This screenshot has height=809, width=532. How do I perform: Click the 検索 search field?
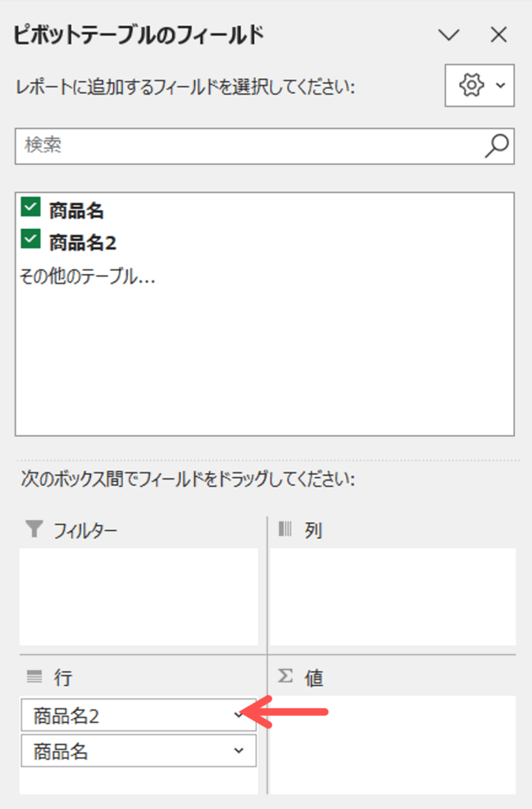[x=245, y=145]
